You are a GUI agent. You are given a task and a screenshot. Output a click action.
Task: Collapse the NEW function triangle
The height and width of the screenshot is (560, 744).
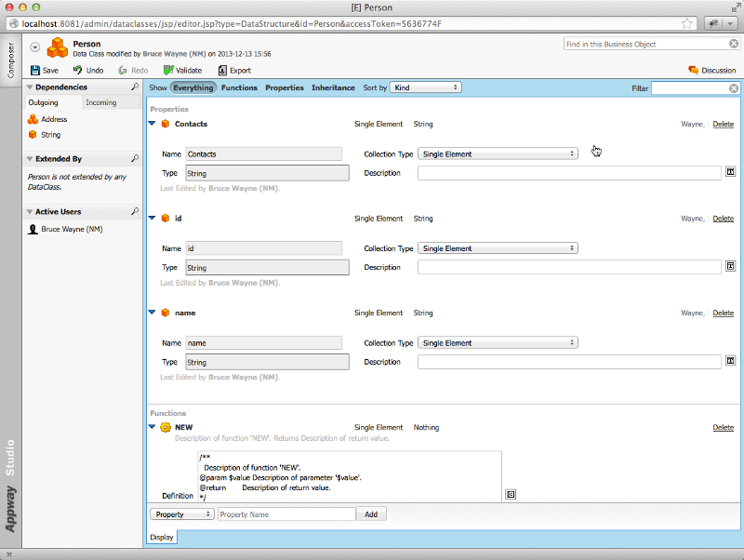(152, 427)
